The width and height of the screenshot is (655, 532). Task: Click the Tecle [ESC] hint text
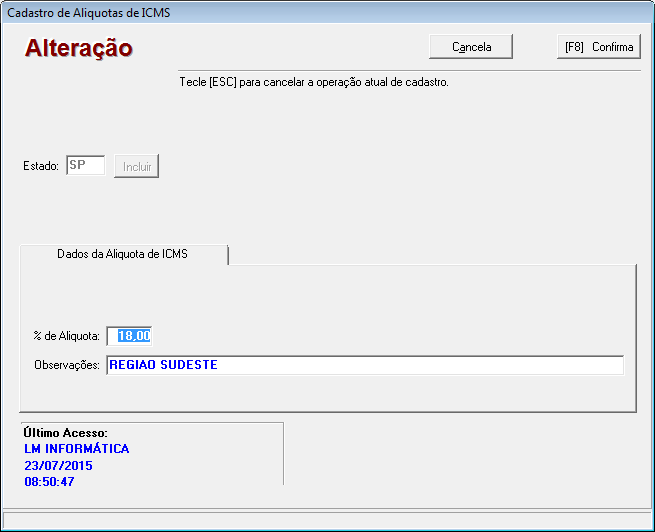pyautogui.click(x=313, y=82)
